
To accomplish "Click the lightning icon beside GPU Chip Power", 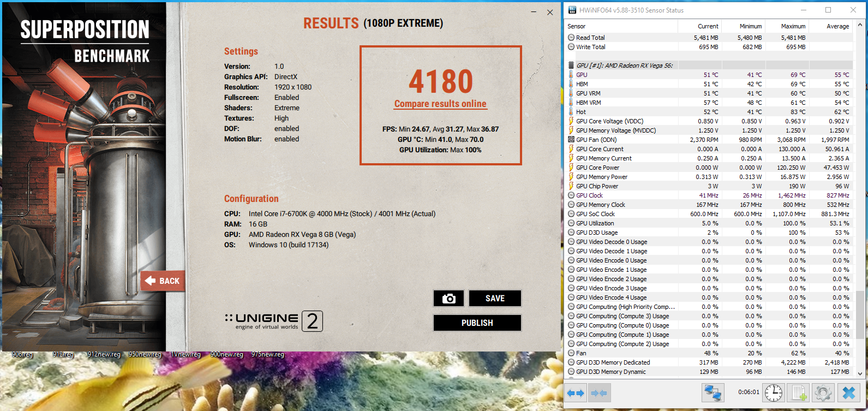I will click(x=571, y=186).
